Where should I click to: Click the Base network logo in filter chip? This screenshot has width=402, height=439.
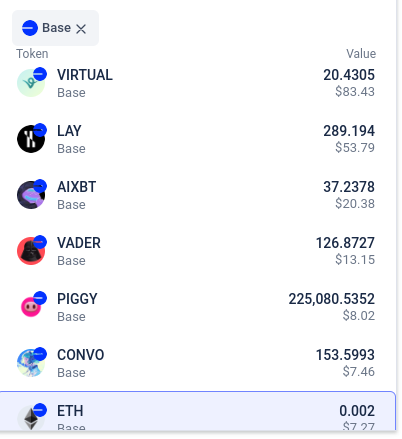pyautogui.click(x=30, y=28)
